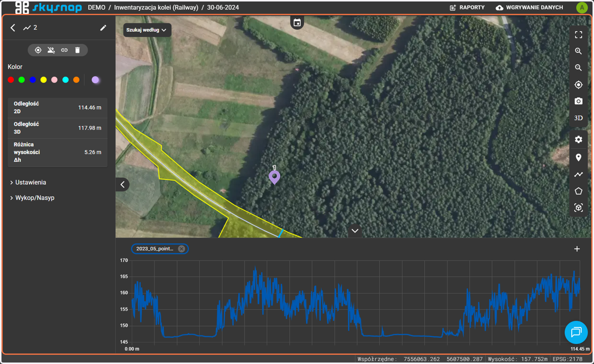Go back using the left arrow in panel

(x=13, y=28)
